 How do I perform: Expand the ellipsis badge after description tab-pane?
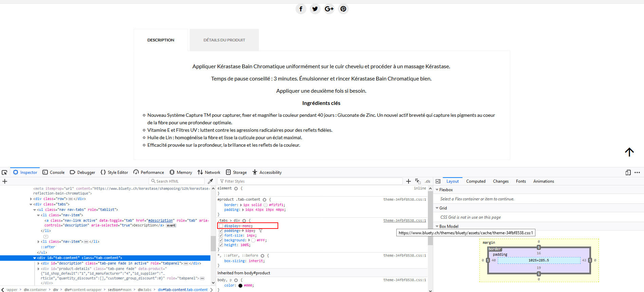pyautogui.click(x=186, y=263)
